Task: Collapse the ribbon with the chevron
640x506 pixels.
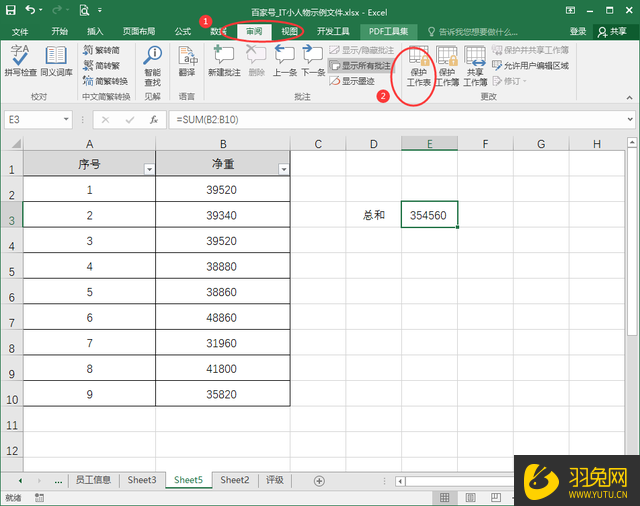Action: click(x=629, y=98)
